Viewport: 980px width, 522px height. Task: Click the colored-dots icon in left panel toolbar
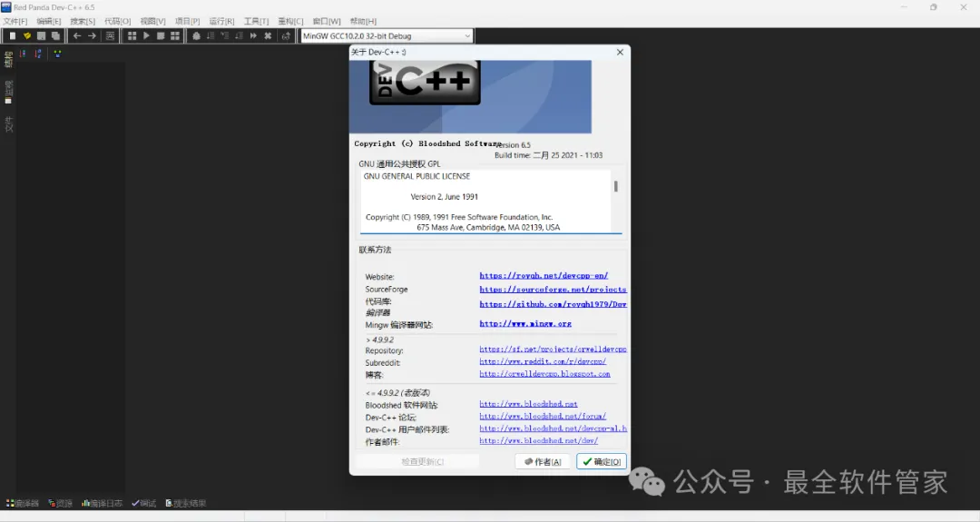coord(57,54)
